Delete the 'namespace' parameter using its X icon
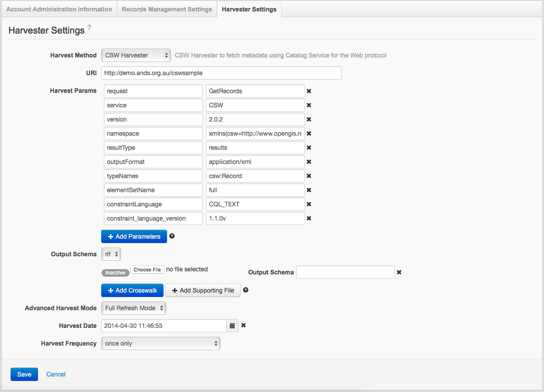This screenshot has height=392, width=544. click(309, 133)
